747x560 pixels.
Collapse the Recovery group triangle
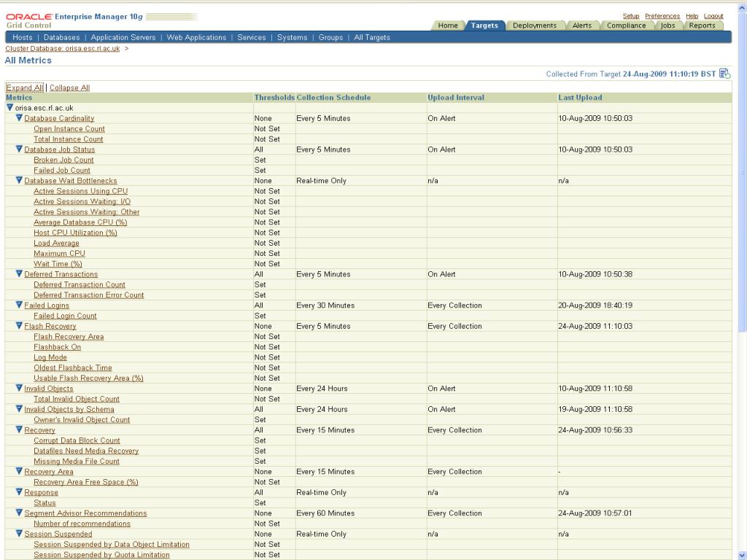pos(19,429)
